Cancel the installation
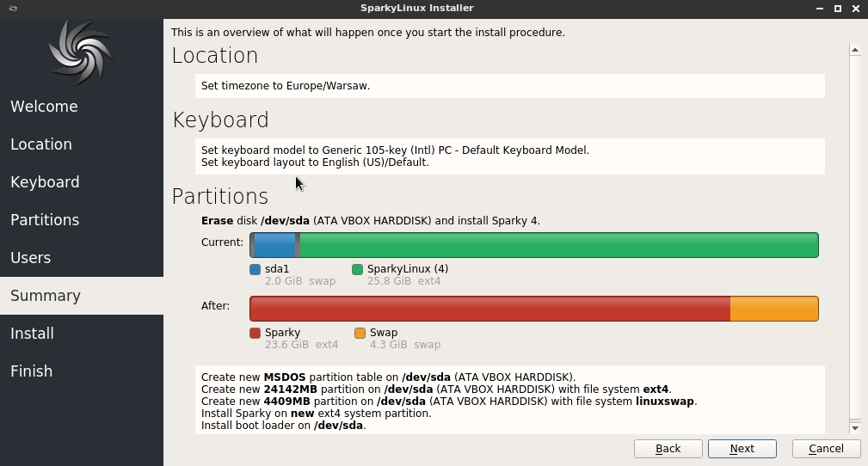This screenshot has height=466, width=868. click(827, 449)
